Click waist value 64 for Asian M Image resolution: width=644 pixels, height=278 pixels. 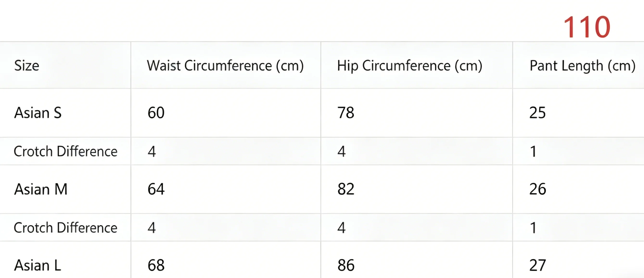156,189
